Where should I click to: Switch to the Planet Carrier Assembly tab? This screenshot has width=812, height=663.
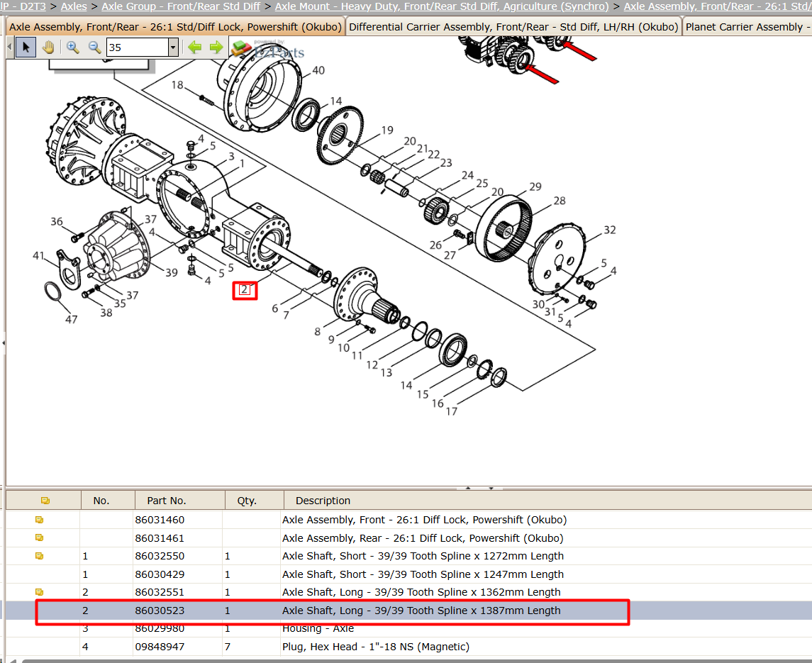coord(747,27)
